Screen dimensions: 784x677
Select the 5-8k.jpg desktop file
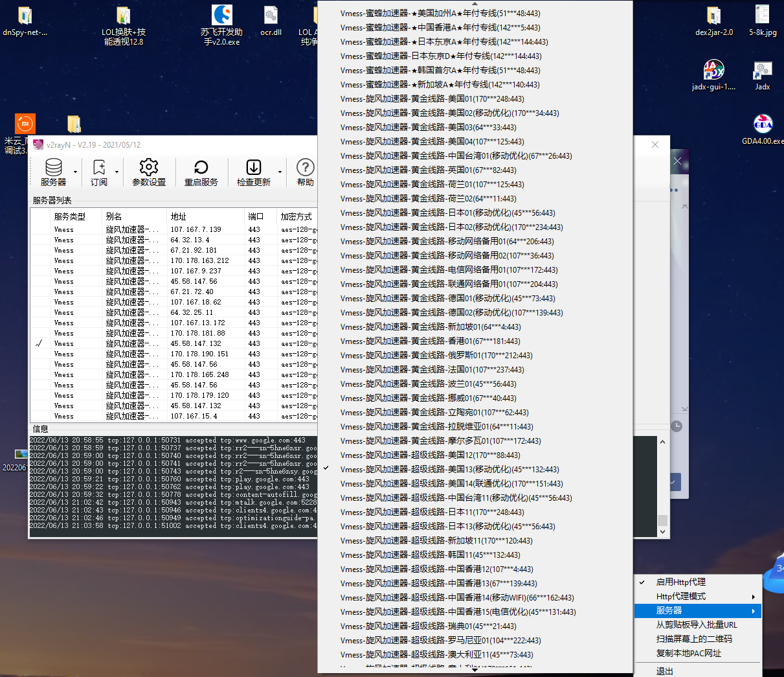coord(763,21)
